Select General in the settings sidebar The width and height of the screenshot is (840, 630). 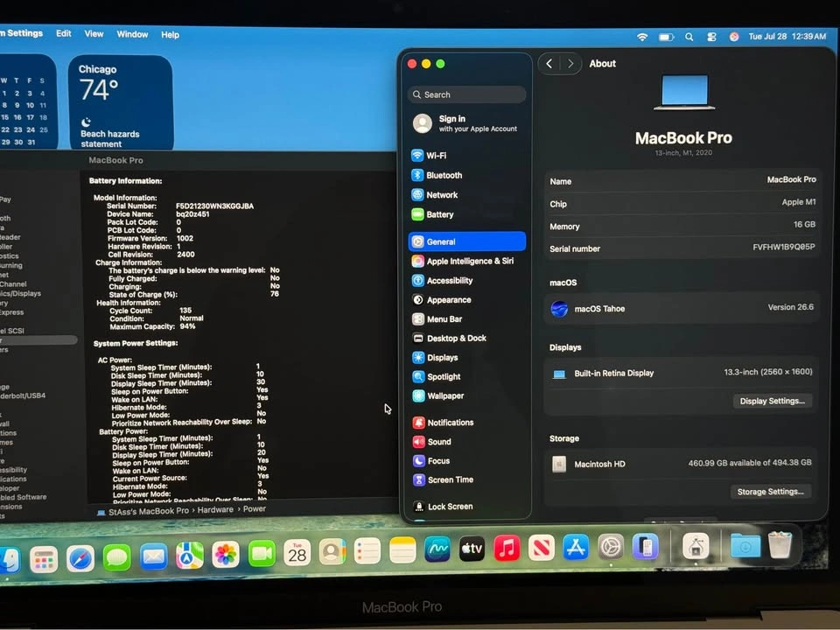tap(466, 241)
